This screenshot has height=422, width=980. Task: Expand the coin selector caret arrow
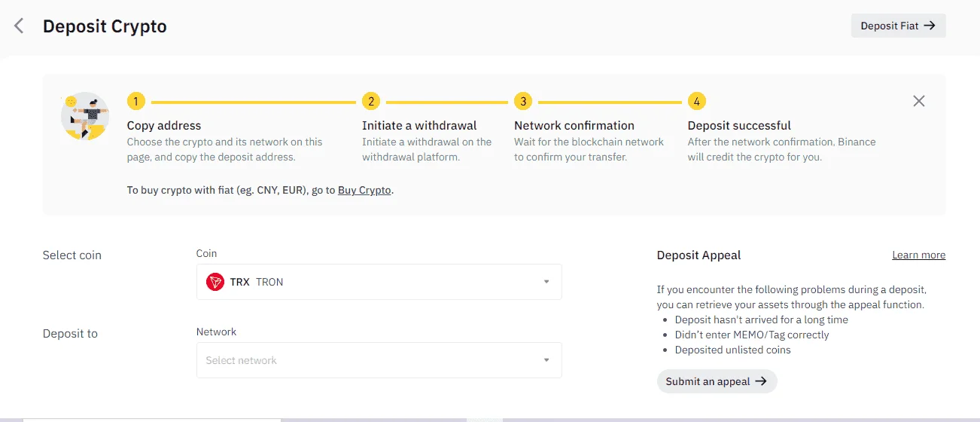546,282
